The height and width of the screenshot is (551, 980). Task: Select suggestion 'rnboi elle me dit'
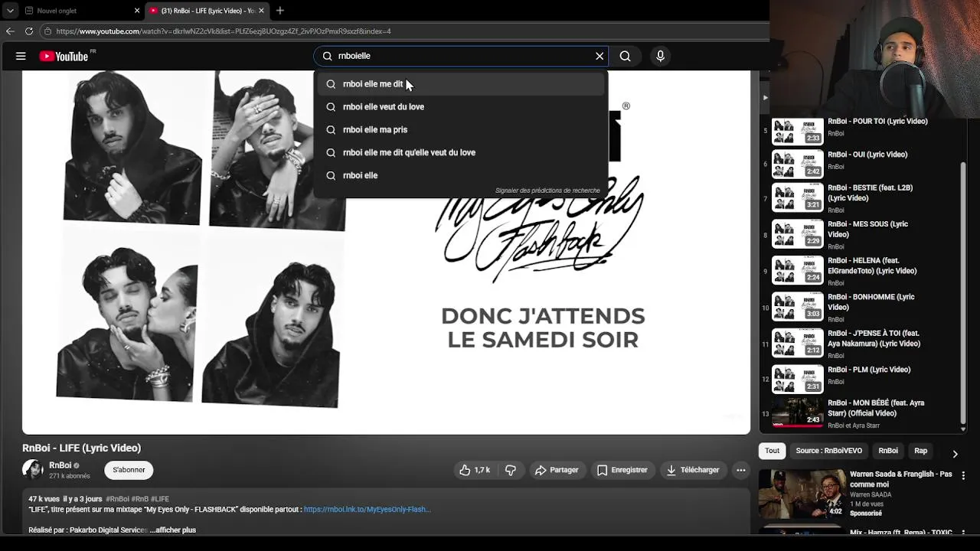pos(461,84)
